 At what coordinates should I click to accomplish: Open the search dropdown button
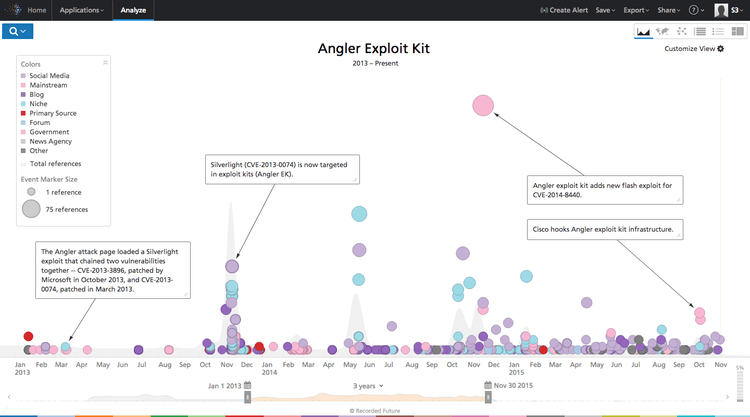coord(20,32)
